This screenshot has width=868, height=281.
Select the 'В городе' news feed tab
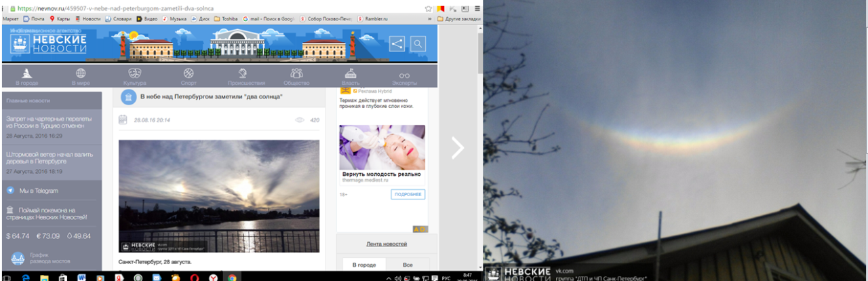(x=363, y=264)
